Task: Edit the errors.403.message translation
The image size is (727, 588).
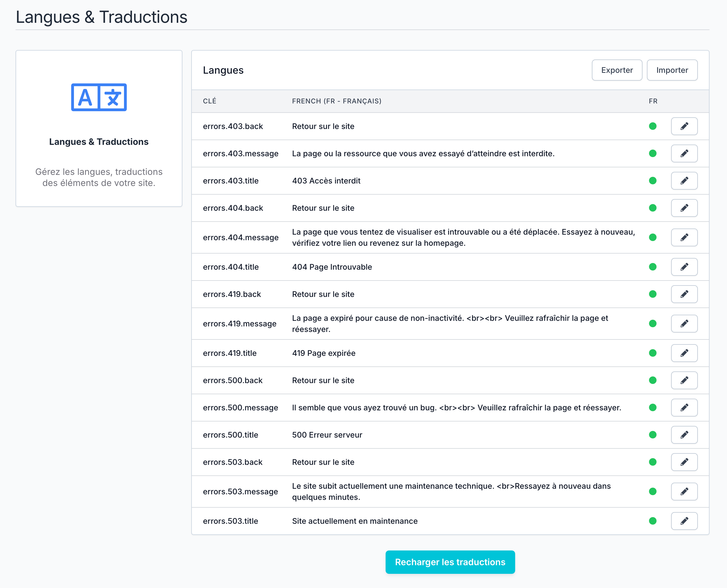Action: tap(684, 153)
